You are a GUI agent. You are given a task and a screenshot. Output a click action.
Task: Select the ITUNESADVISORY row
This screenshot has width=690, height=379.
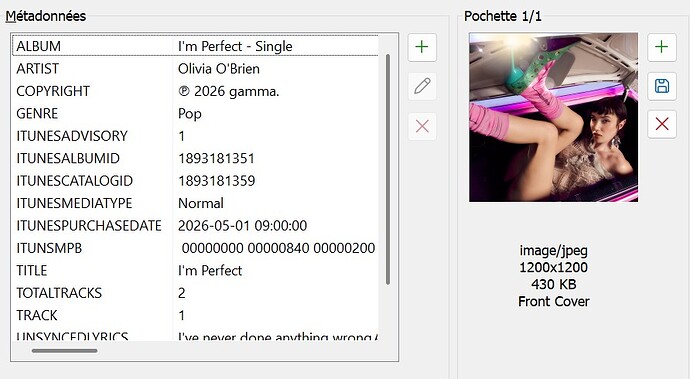tap(195, 136)
